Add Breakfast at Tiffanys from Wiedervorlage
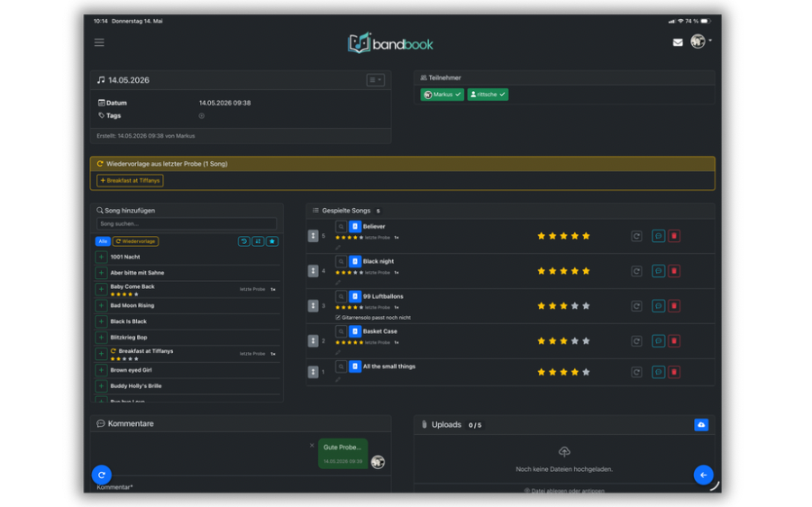This screenshot has height=507, width=812. (130, 180)
